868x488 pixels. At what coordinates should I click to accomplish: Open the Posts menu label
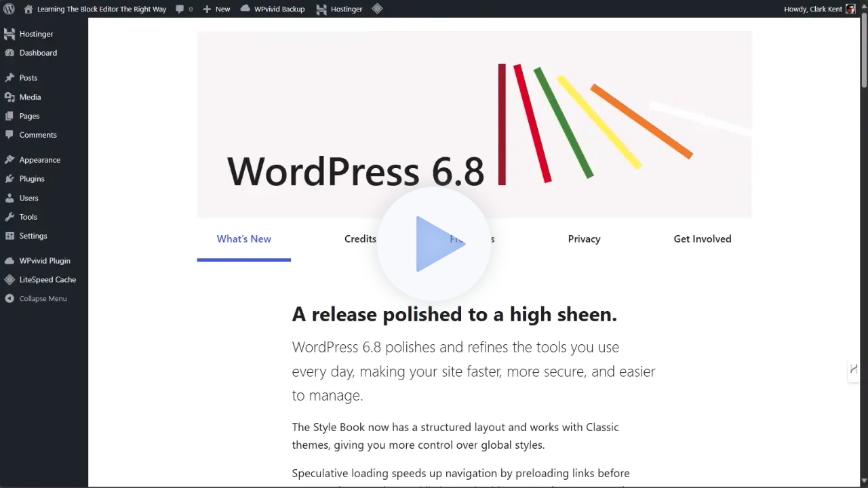coord(28,78)
